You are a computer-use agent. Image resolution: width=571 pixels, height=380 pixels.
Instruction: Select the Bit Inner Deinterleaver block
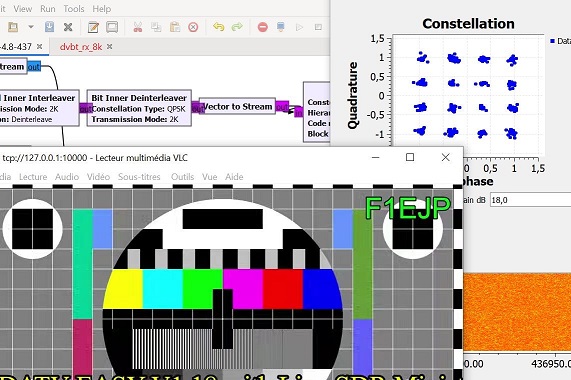pos(139,108)
